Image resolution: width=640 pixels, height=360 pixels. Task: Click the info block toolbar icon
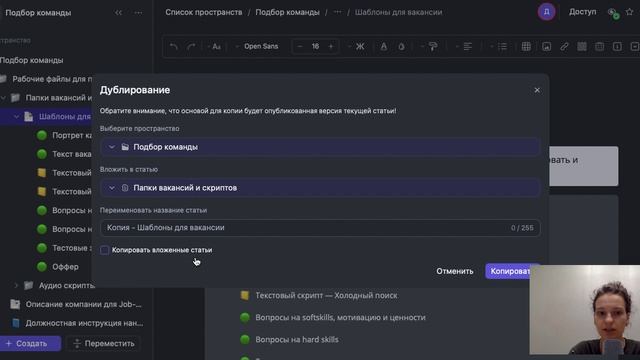tap(617, 47)
